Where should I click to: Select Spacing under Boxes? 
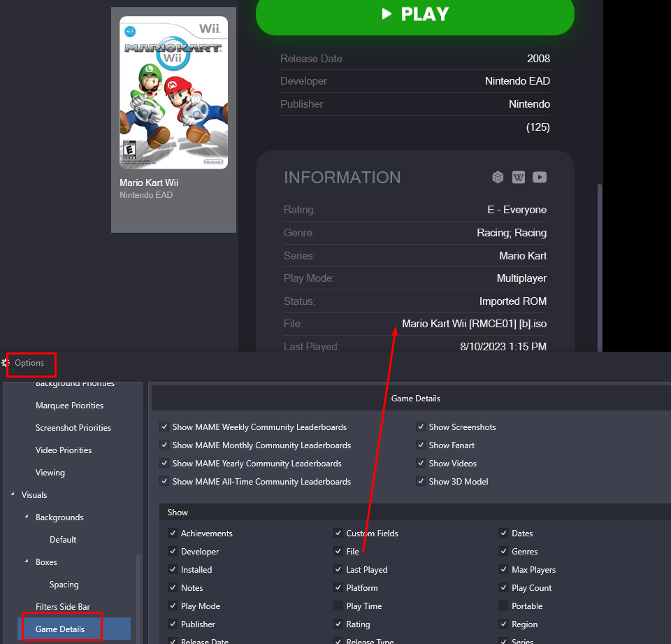(x=64, y=585)
